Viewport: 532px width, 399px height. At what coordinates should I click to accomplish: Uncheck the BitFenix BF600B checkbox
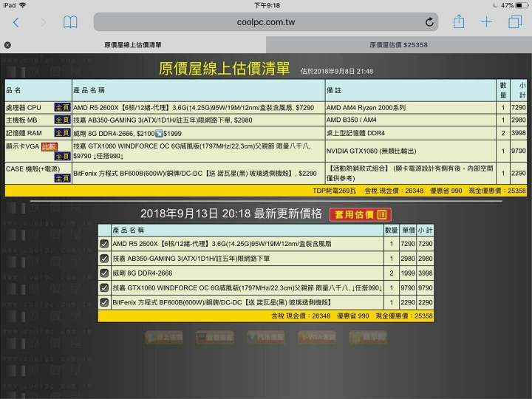point(104,302)
